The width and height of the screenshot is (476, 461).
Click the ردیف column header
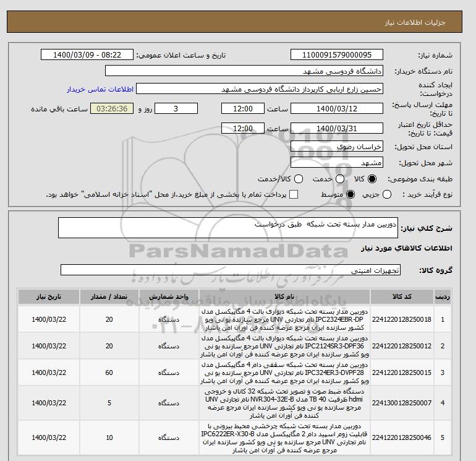tap(442, 297)
